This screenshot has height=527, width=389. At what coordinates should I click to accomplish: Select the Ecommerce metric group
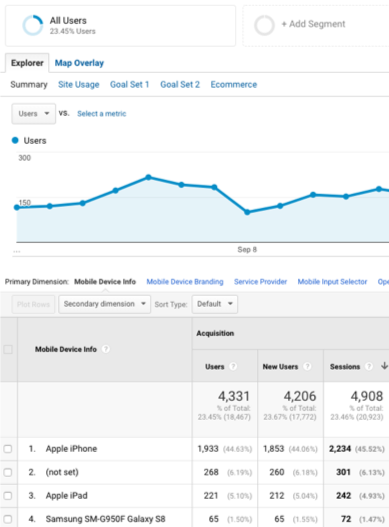[234, 84]
